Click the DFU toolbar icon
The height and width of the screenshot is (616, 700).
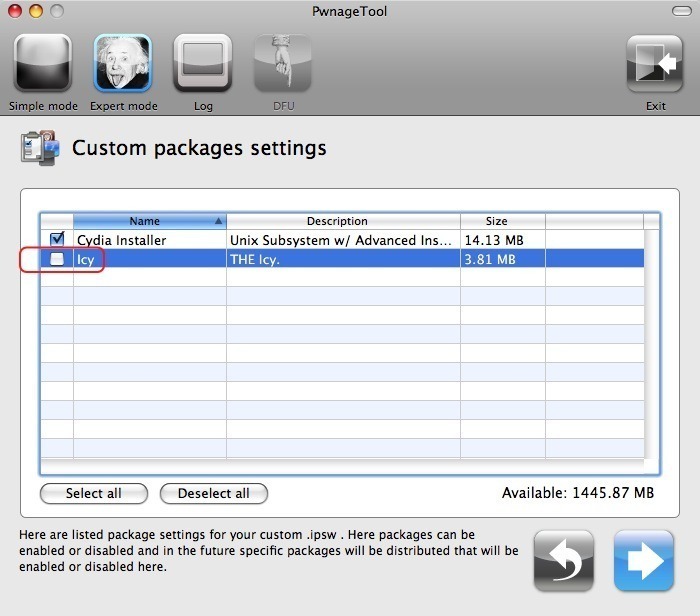(283, 64)
